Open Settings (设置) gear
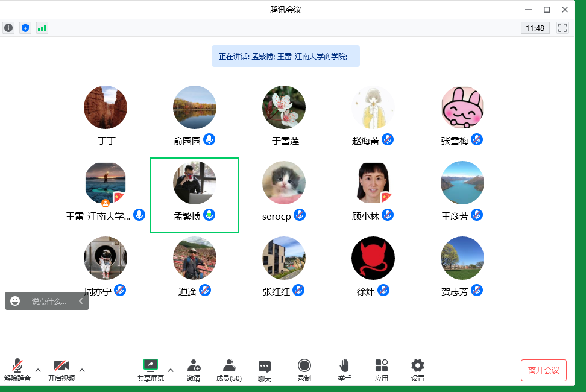Image resolution: width=586 pixels, height=392 pixels. (x=418, y=370)
